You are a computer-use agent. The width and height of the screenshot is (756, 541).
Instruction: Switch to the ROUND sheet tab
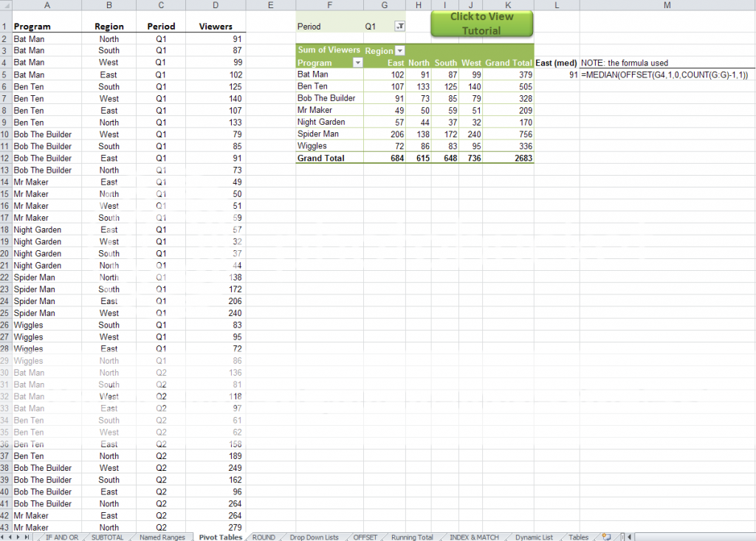[x=264, y=537]
